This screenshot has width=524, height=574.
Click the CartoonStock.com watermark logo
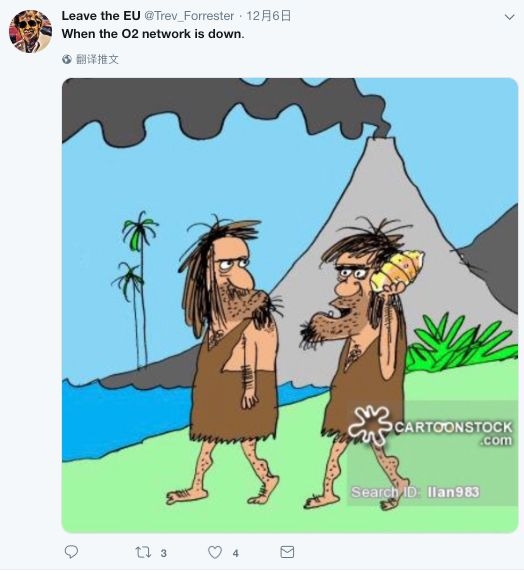[x=430, y=427]
